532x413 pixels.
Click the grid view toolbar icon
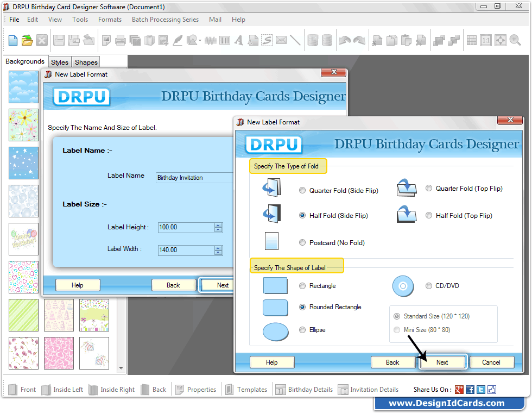click(x=472, y=40)
